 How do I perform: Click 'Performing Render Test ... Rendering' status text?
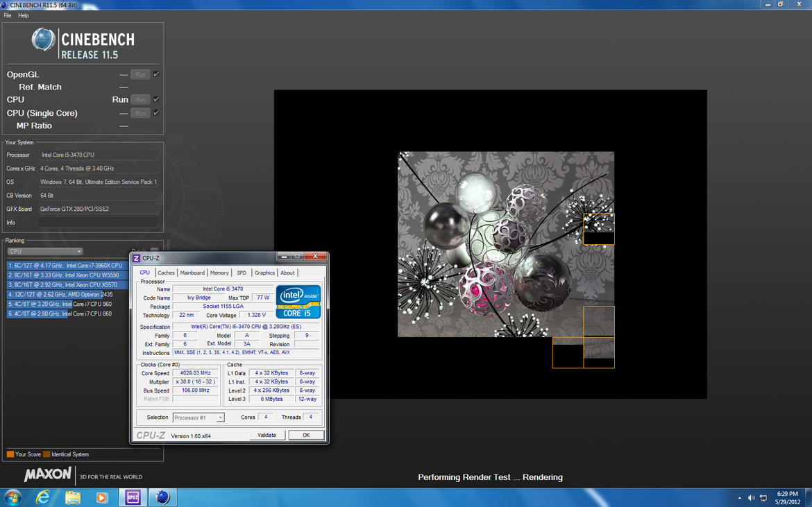pyautogui.click(x=490, y=477)
